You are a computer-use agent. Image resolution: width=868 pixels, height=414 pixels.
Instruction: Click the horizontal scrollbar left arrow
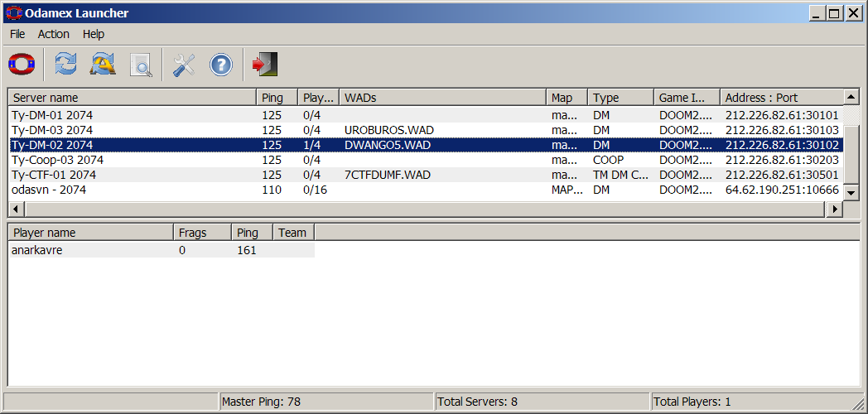pyautogui.click(x=16, y=209)
